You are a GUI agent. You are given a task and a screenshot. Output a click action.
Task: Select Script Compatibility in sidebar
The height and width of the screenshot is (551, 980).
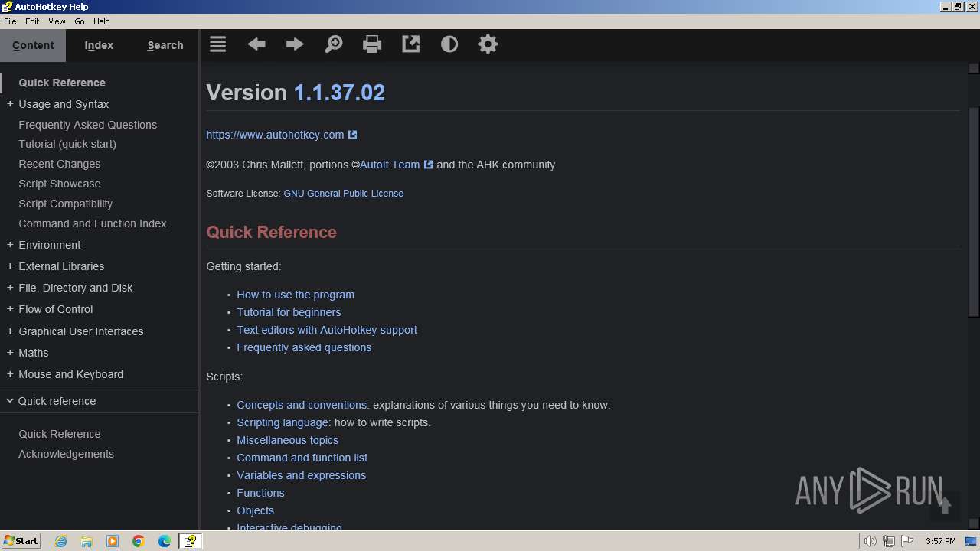pos(65,204)
